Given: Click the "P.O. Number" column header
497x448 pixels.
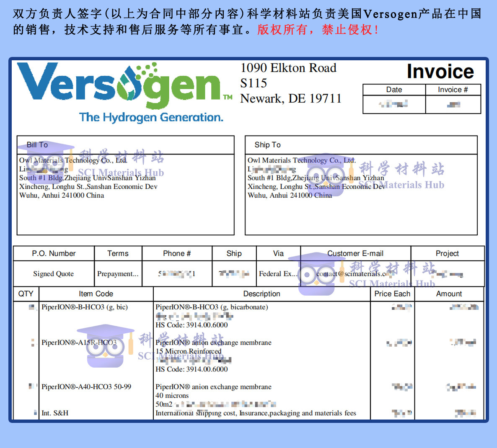Looking at the screenshot, I should pos(54,254).
